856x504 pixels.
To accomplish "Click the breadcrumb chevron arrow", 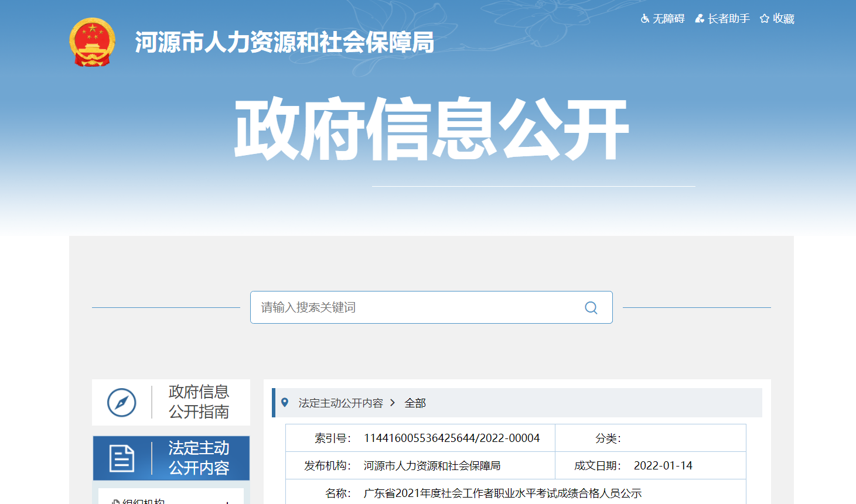I will 393,403.
